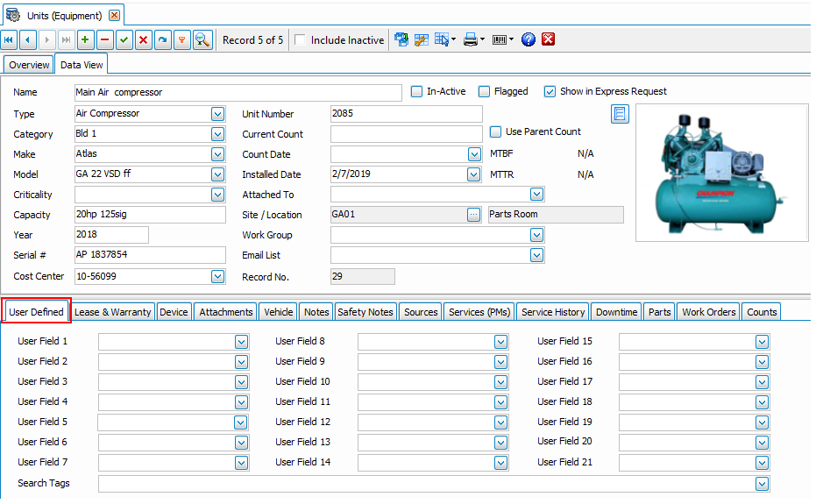Expand the Attached To dropdown
This screenshot has height=504, width=816.
536,195
